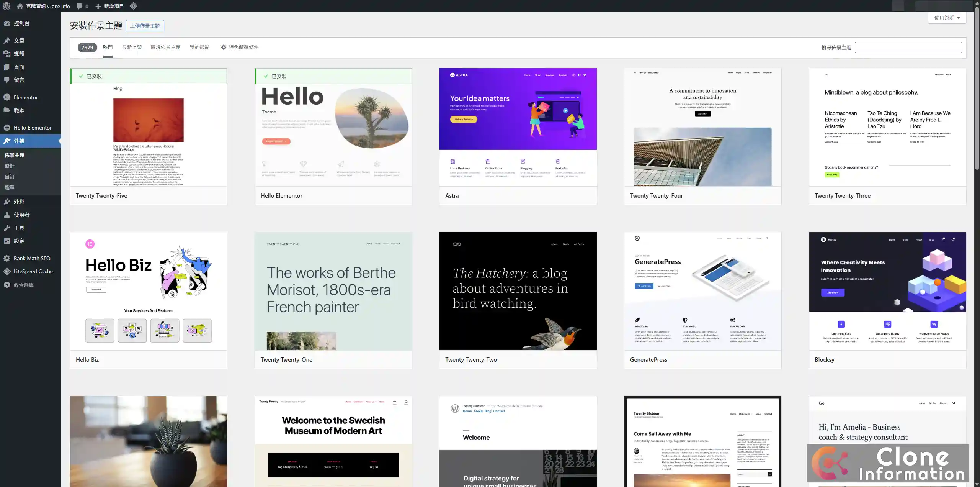This screenshot has height=487, width=980.
Task: Open the 外掛 plugins menu
Action: tap(19, 202)
